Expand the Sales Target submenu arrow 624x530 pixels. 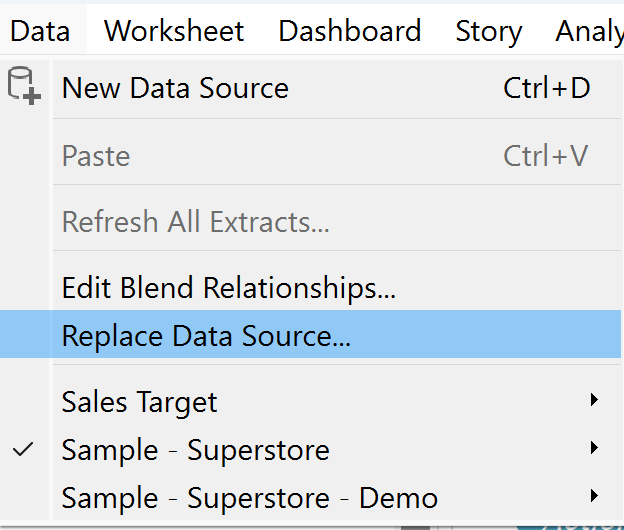(x=594, y=401)
